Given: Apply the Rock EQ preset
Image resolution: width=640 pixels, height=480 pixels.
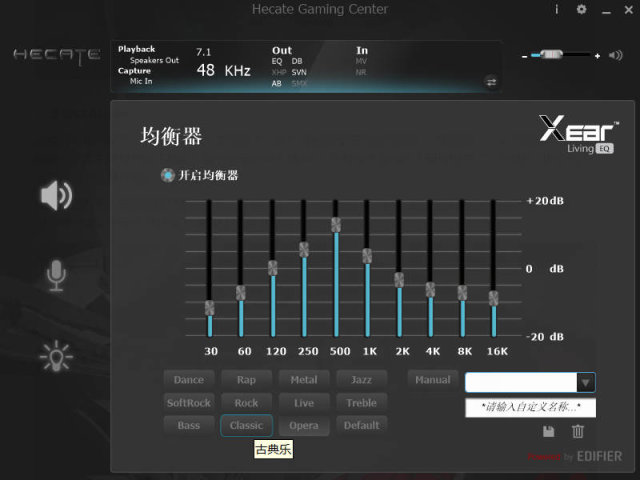Looking at the screenshot, I should [x=246, y=403].
